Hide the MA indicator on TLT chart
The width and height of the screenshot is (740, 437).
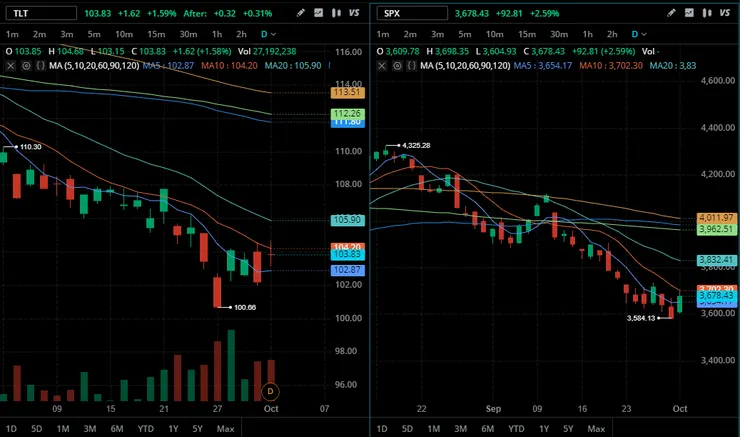coord(26,66)
